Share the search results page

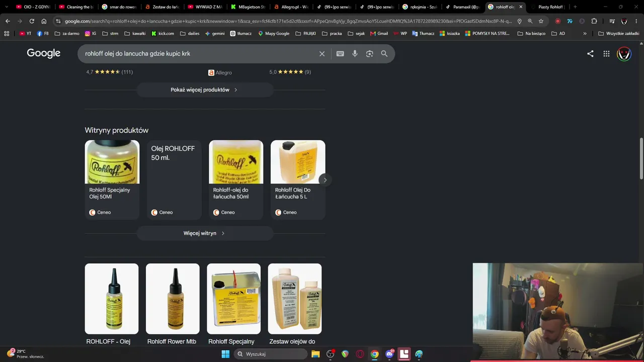[590, 54]
